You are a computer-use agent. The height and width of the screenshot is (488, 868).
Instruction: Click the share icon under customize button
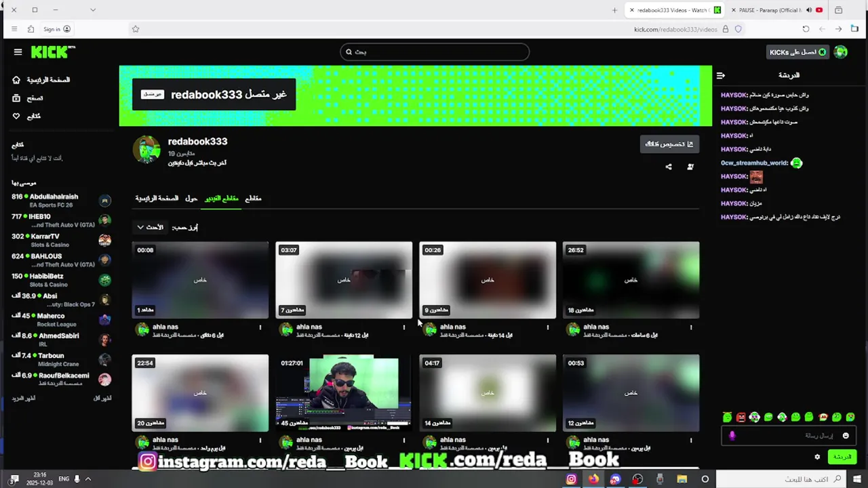pyautogui.click(x=669, y=167)
